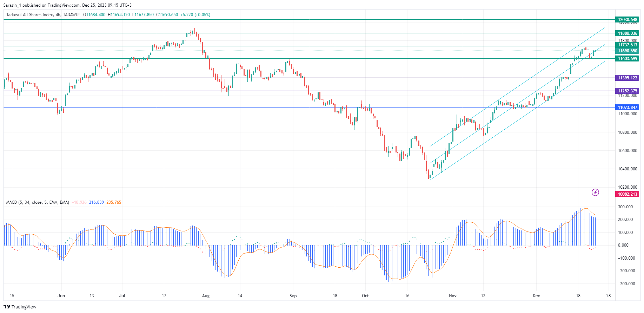Click the Sep date label on time axis
The image size is (644, 313).
[x=293, y=296]
